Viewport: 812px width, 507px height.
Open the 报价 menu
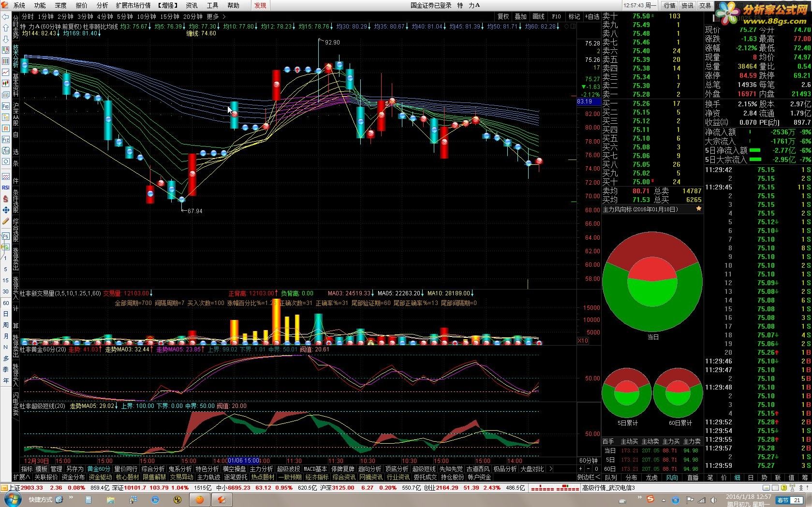[x=82, y=5]
